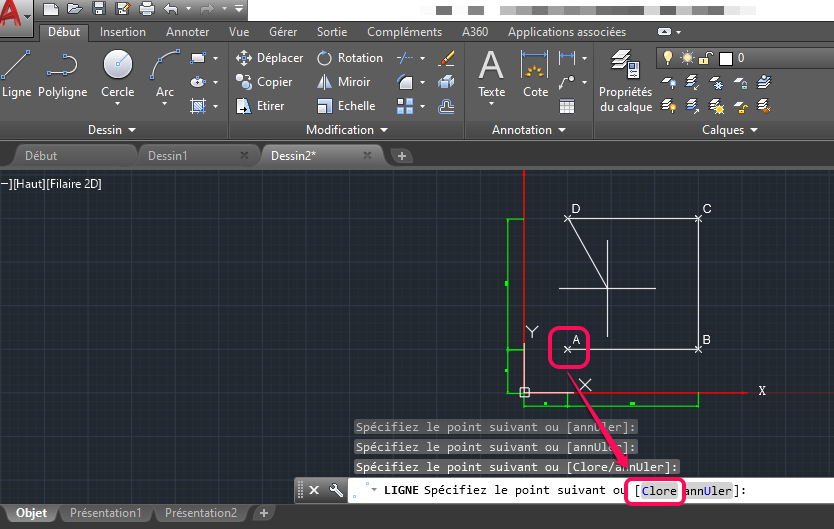Click the Hachures (hatch) tool icon
Viewport: 834px width, 529px height.
(x=198, y=106)
